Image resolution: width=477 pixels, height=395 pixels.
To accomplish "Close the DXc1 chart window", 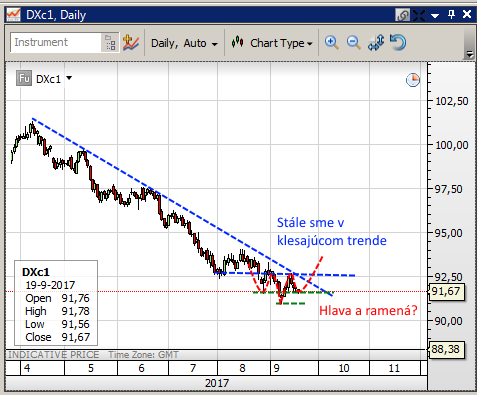I will click(x=467, y=14).
